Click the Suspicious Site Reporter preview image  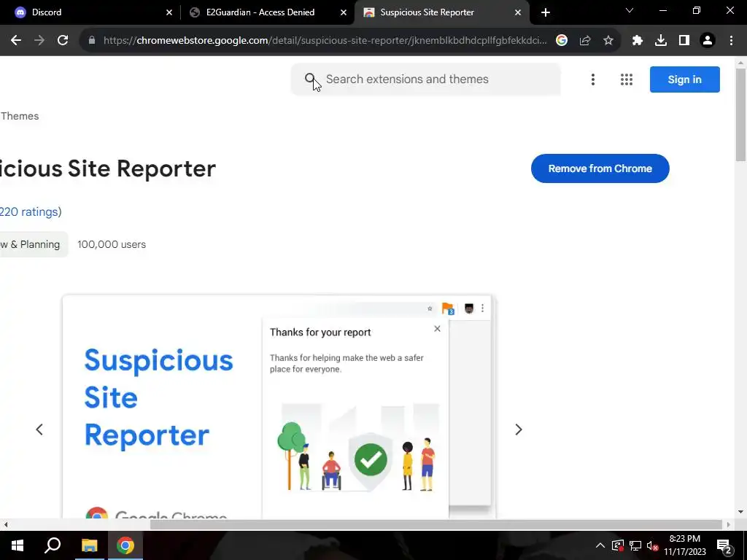coord(279,407)
